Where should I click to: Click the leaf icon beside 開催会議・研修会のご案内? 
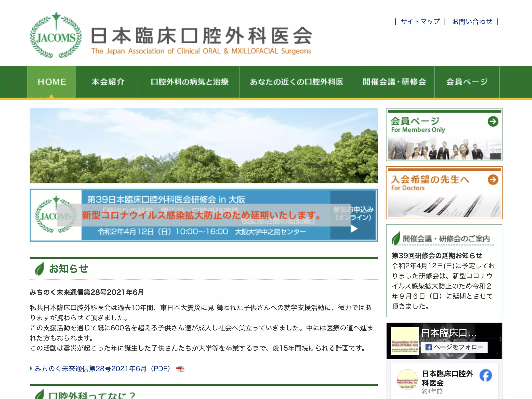click(396, 238)
